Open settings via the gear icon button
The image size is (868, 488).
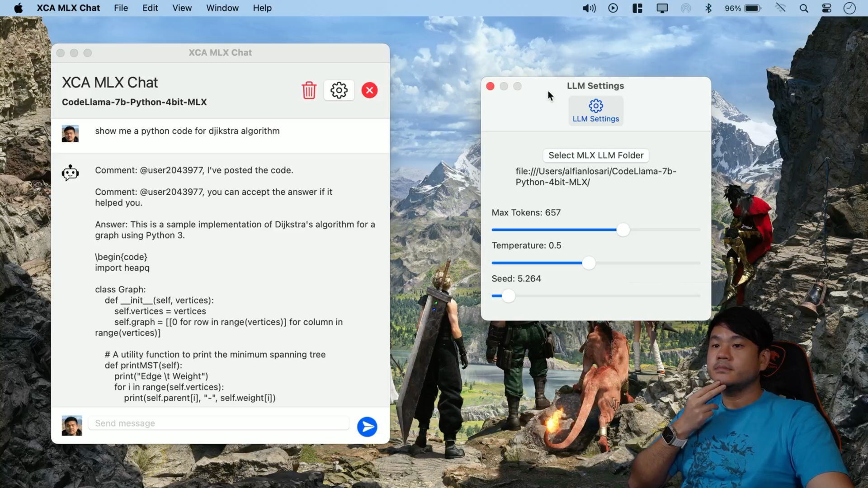click(x=339, y=90)
